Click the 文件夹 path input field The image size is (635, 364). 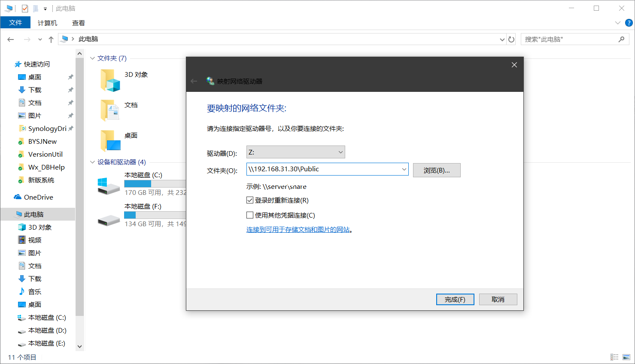coord(324,169)
